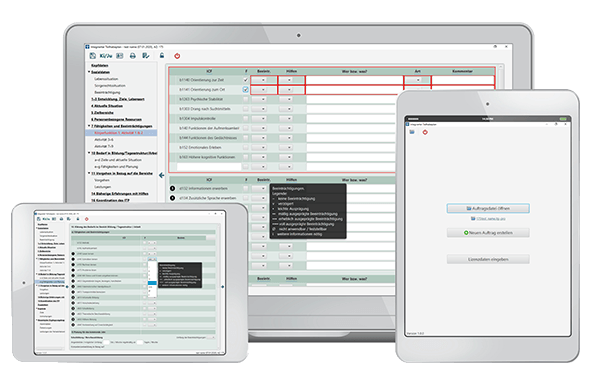The image size is (600, 375).
Task: Click the Neuen Auftrag erstellen button
Action: [488, 233]
